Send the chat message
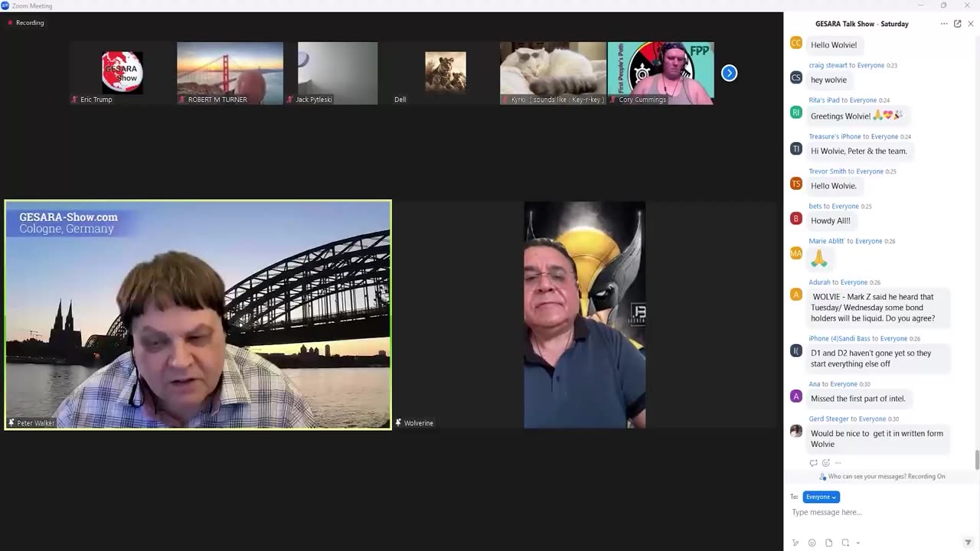The width and height of the screenshot is (980, 551). (x=968, y=543)
